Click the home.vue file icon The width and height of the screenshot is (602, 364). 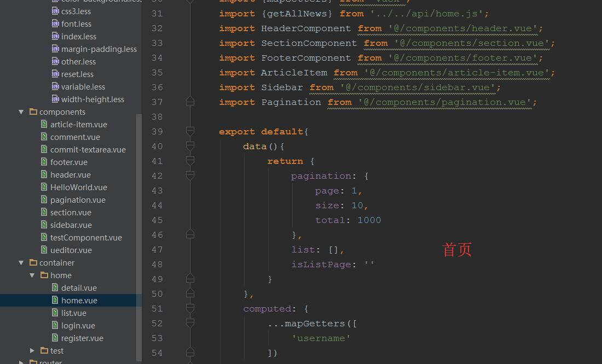click(x=55, y=300)
